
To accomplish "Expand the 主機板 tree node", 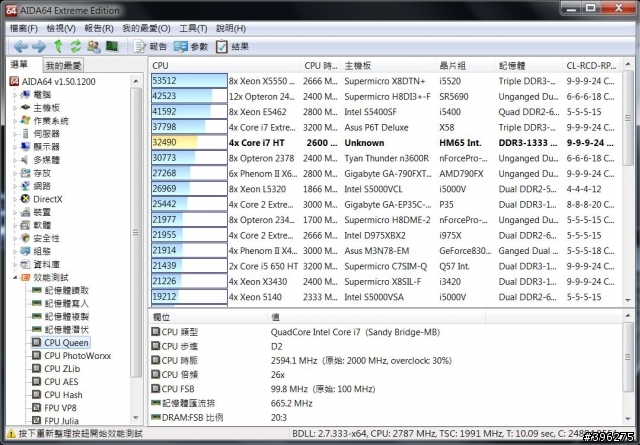I will (15, 108).
